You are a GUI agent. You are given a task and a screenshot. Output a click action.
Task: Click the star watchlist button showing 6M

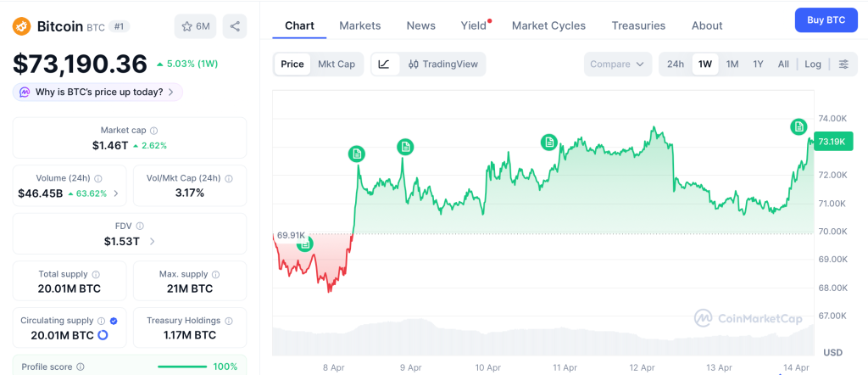[x=195, y=26]
